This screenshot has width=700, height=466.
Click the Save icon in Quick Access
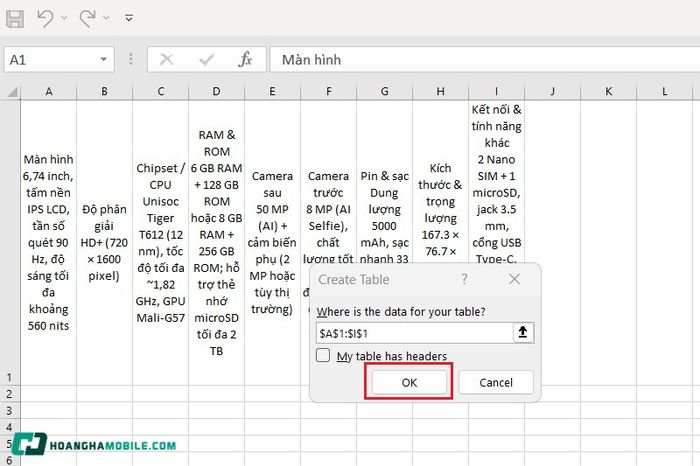15,19
